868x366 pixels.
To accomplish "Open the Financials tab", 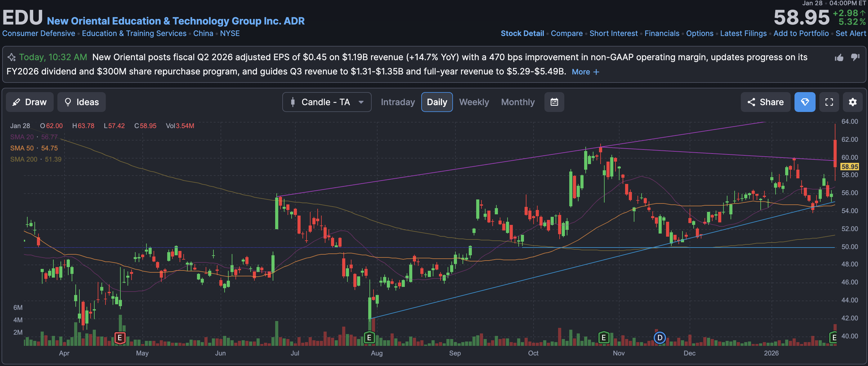I will [x=662, y=33].
